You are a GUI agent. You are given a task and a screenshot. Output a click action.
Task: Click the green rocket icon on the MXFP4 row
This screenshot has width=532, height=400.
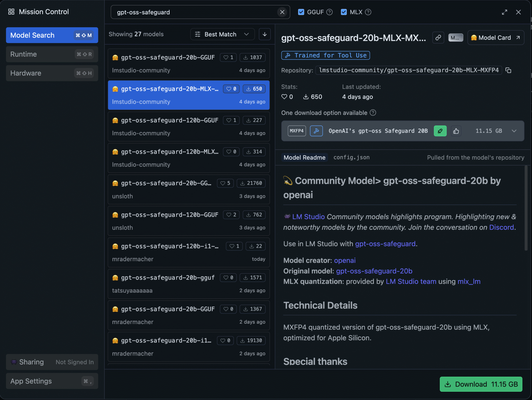pos(440,131)
